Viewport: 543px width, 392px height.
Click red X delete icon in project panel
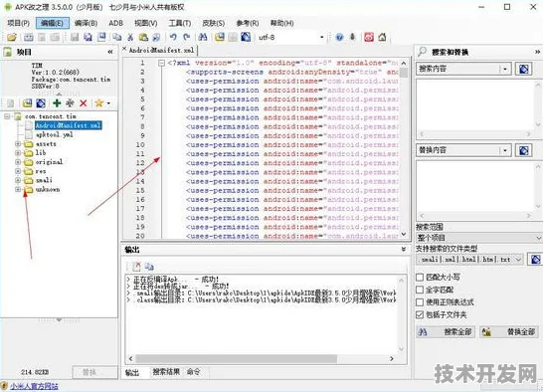[84, 102]
